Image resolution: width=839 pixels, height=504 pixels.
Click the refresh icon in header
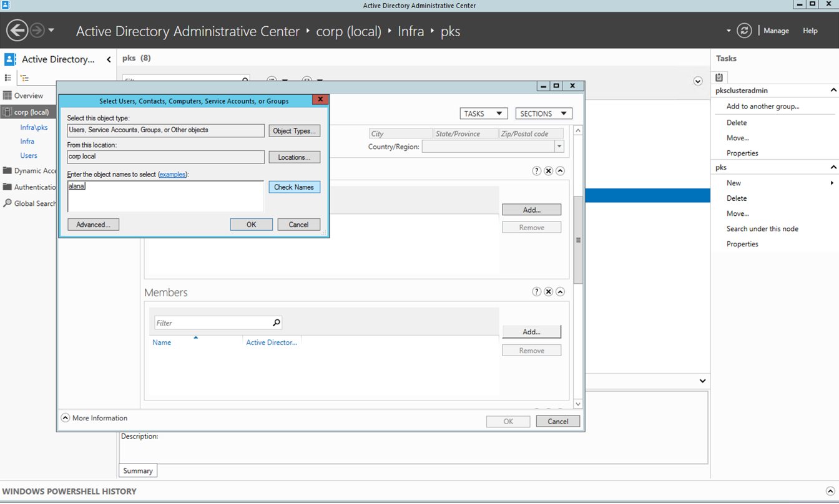[x=743, y=31]
